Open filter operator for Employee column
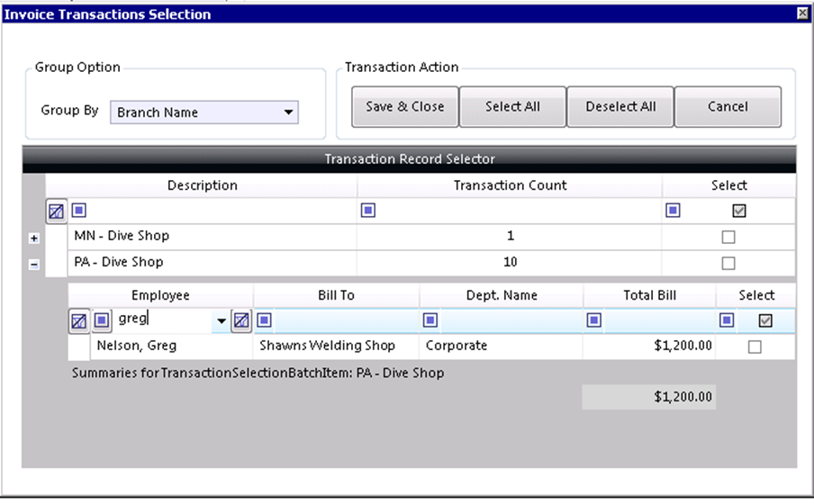The width and height of the screenshot is (814, 504). point(102,320)
